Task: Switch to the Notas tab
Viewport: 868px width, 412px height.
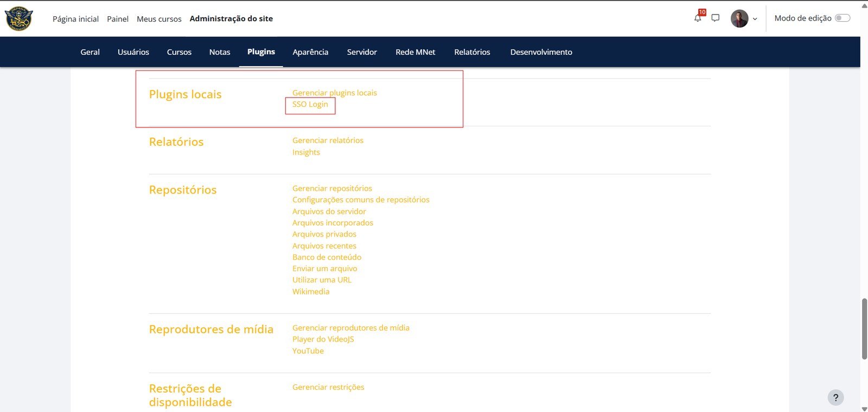Action: 220,52
